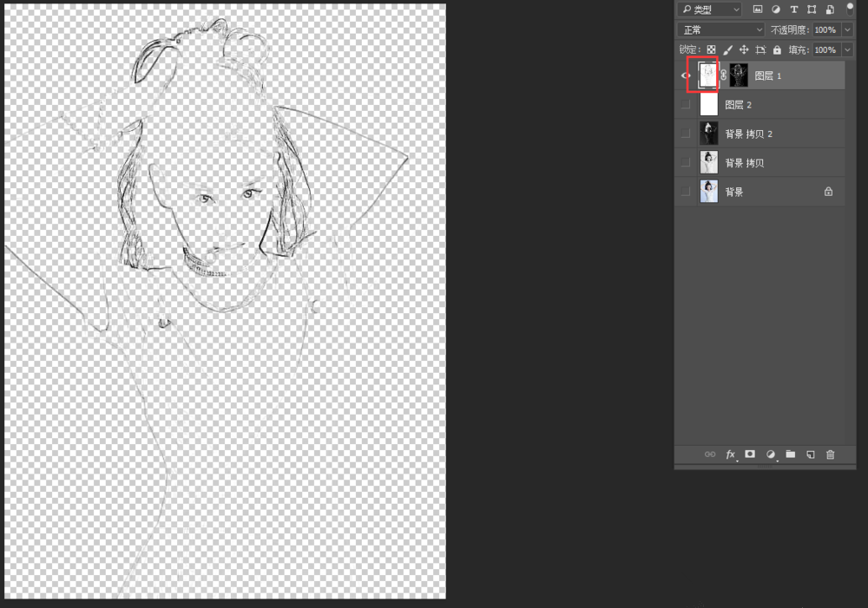Create a new fill or adjustment layer
This screenshot has width=868, height=608.
coord(769,454)
